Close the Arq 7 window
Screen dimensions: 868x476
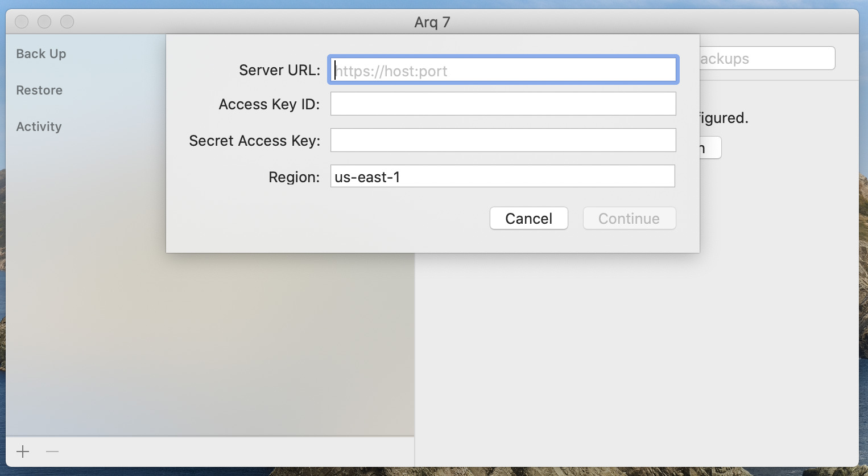(22, 22)
